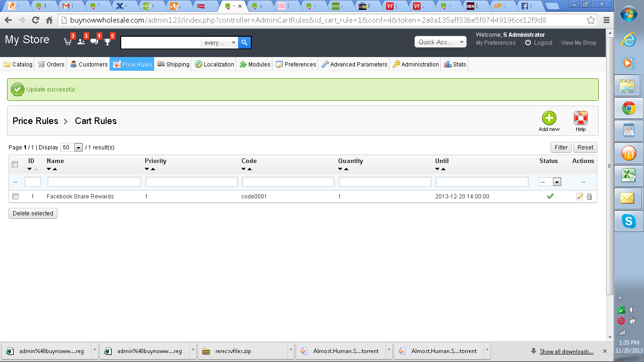Open Skype from the taskbar
The height and width of the screenshot is (362, 644).
(x=628, y=221)
